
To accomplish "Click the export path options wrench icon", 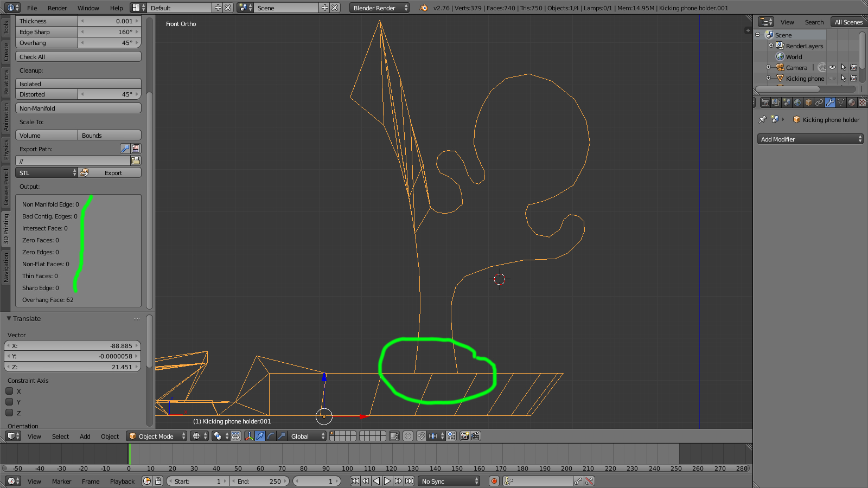I will pos(125,149).
